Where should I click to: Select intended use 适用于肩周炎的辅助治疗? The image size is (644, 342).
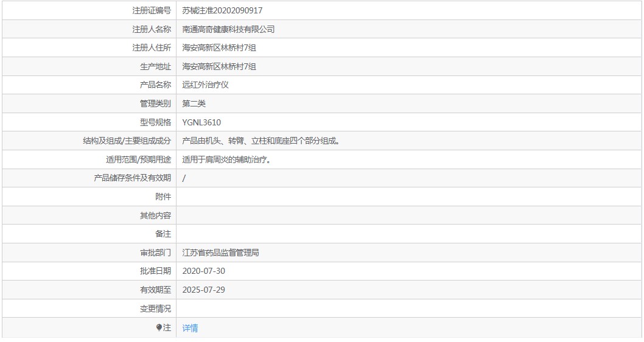tap(227, 159)
